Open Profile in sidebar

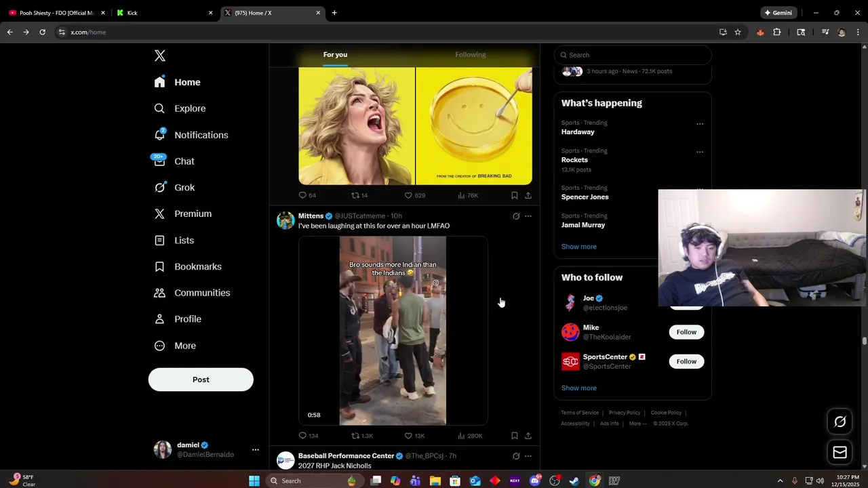tap(178, 319)
